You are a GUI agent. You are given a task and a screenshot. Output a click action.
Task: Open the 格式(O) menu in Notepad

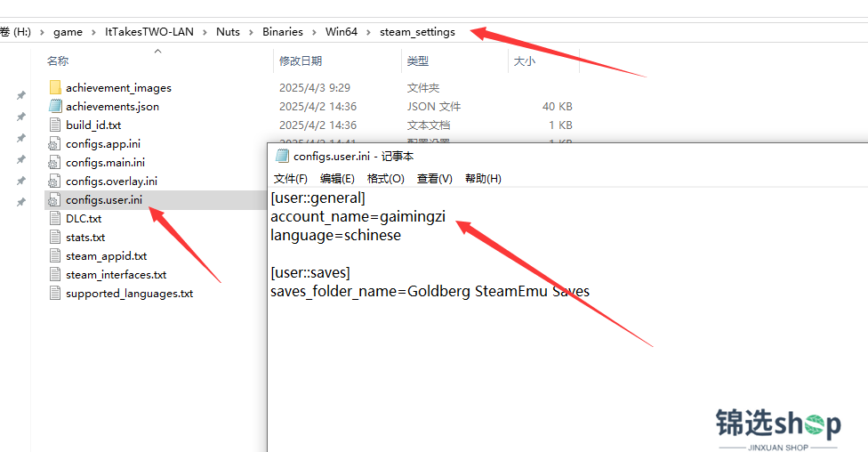pyautogui.click(x=386, y=178)
